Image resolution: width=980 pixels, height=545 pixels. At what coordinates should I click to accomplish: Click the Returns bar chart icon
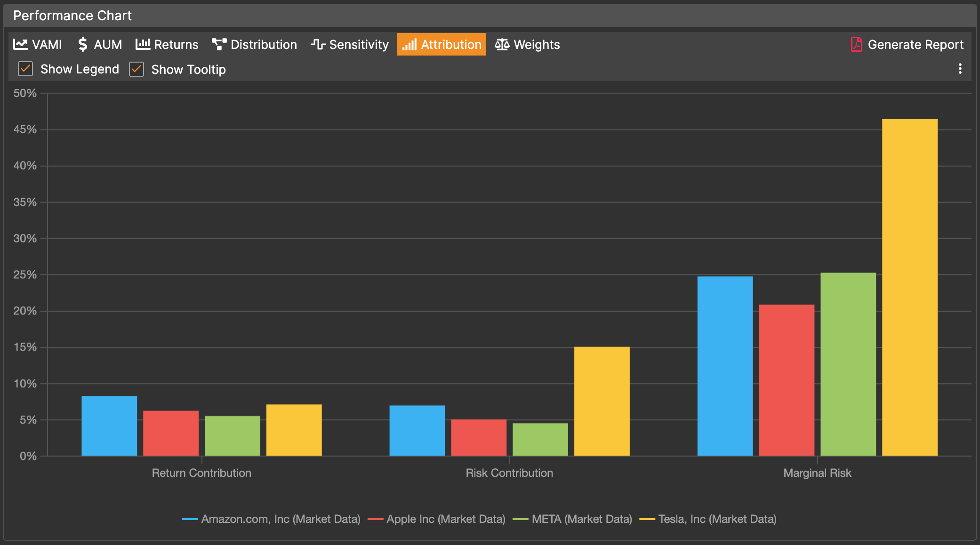click(x=143, y=44)
